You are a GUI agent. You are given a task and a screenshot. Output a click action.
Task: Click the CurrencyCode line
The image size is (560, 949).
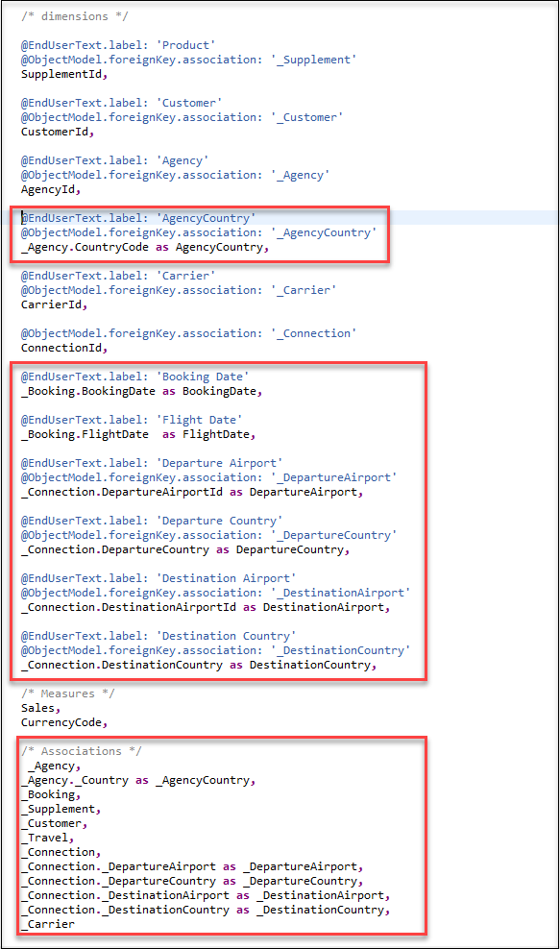(x=64, y=722)
